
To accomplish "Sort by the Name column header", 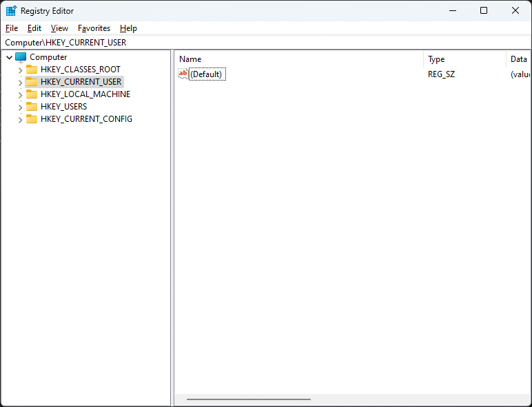I will [300, 59].
